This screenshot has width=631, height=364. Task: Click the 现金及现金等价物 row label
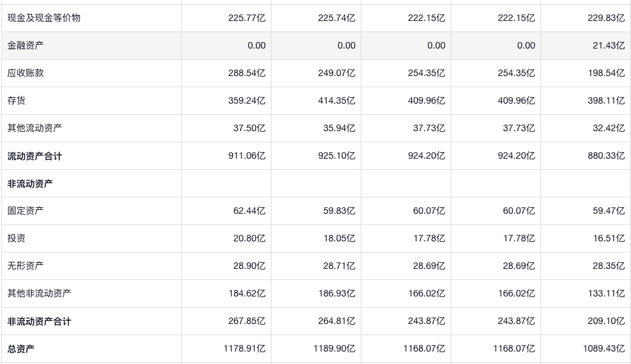click(44, 18)
